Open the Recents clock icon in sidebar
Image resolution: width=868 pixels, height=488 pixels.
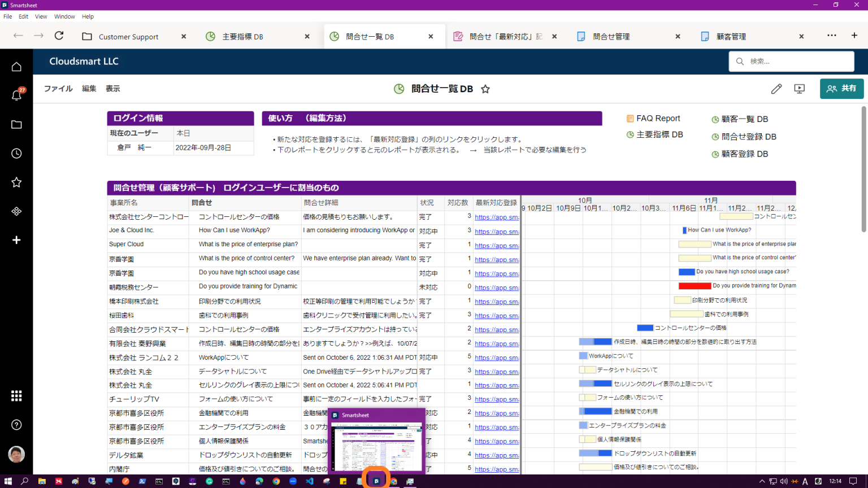(16, 153)
